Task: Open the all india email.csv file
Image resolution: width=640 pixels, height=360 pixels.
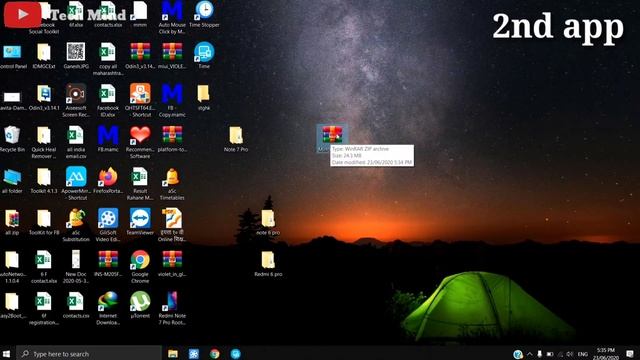Action: point(76,142)
